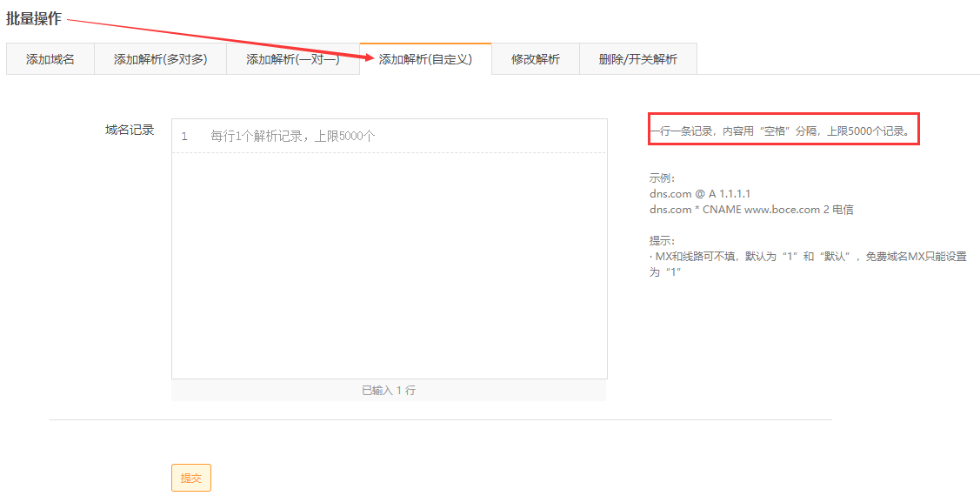Screen dimensions: 980x496
Task: Open the 删除/开关解析 tab
Action: [637, 59]
